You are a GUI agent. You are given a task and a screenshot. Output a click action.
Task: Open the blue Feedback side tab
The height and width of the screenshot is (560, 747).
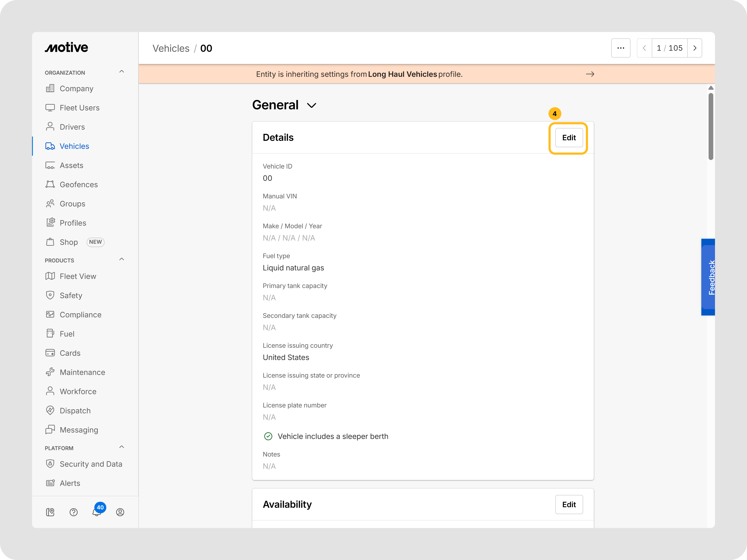(x=709, y=277)
